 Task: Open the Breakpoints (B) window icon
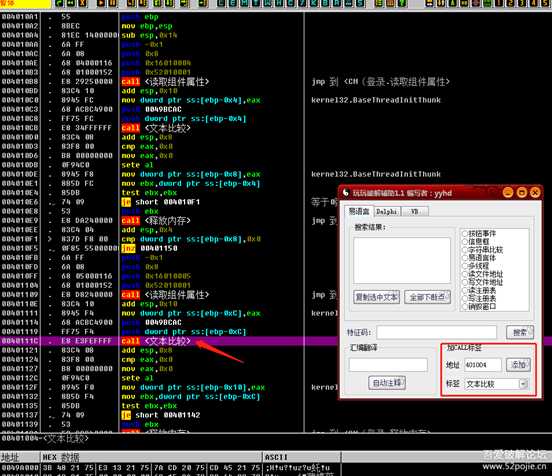[x=326, y=3]
